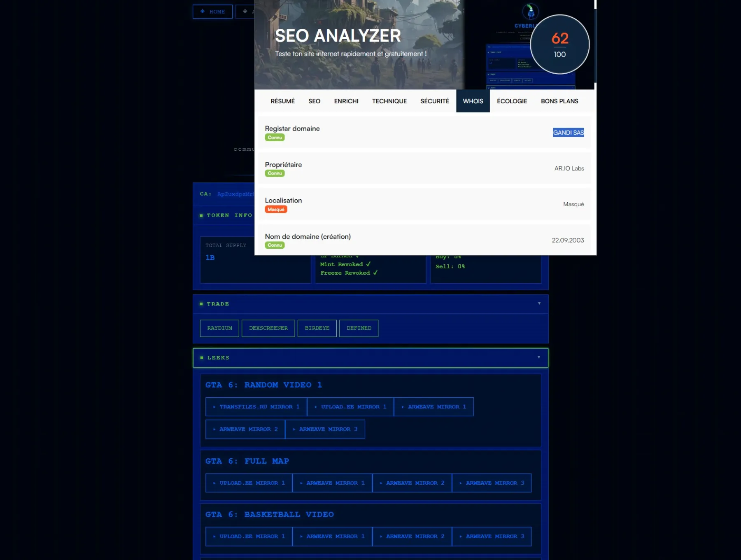
Task: Click the Mint Revoked status line
Action: 345,264
